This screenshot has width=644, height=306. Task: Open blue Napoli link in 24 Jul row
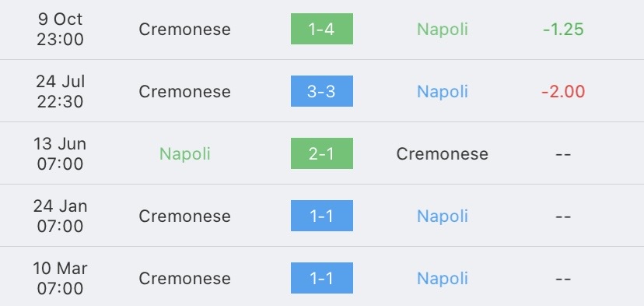pyautogui.click(x=443, y=92)
